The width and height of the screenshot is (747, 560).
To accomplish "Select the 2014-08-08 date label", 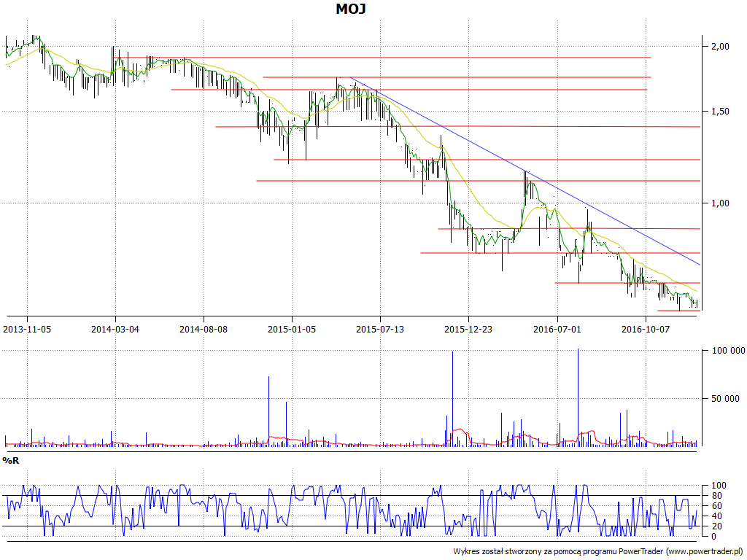I will [x=204, y=329].
